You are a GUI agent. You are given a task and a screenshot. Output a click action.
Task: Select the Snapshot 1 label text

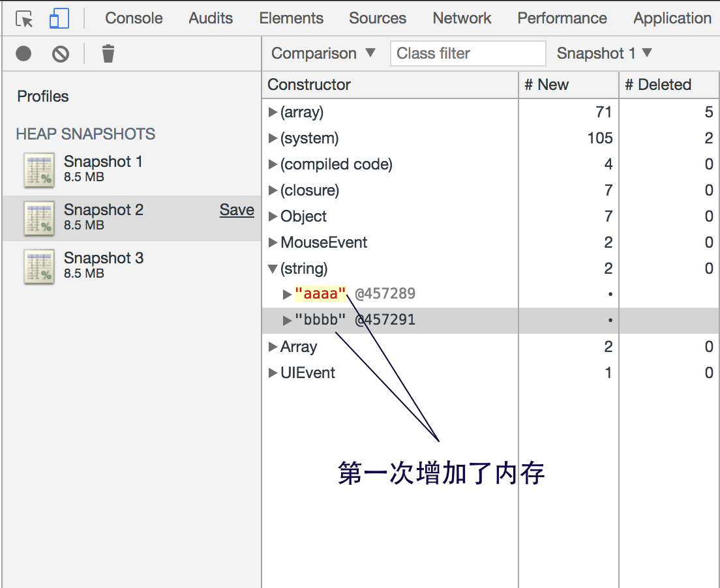coord(103,162)
